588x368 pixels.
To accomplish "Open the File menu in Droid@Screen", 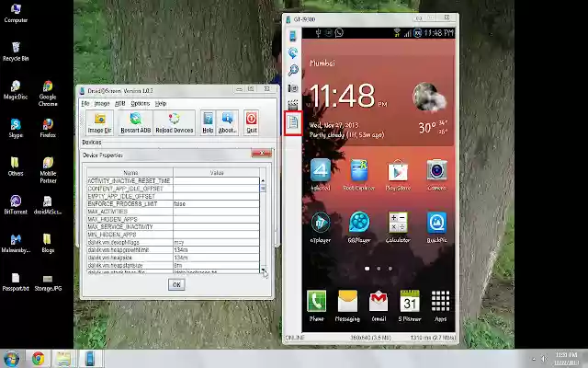I will (x=85, y=103).
